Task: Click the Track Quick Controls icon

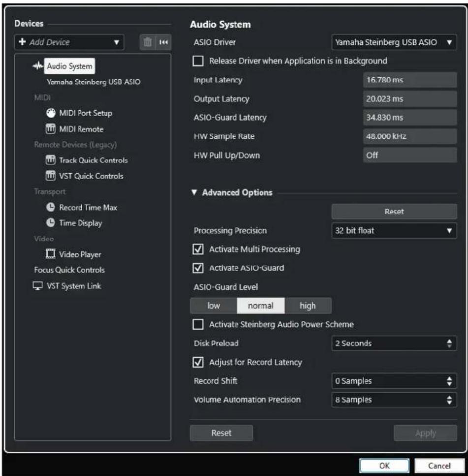Action: 51,160
